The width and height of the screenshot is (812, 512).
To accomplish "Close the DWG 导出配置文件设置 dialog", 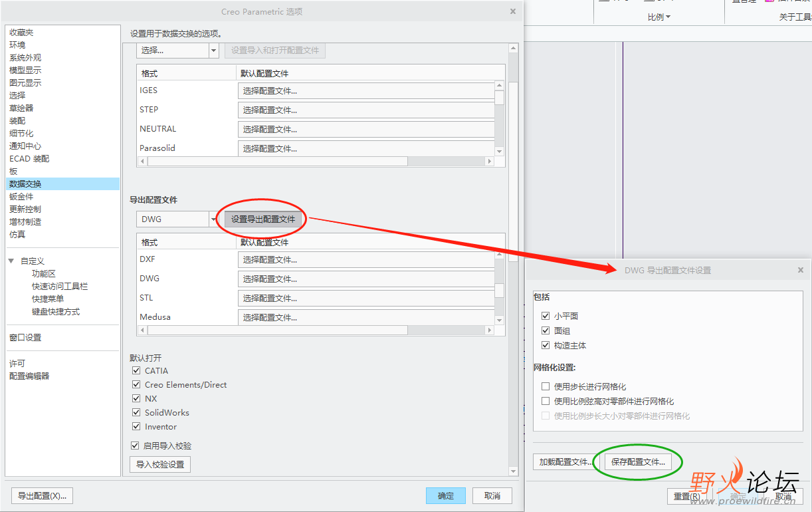I will [801, 271].
